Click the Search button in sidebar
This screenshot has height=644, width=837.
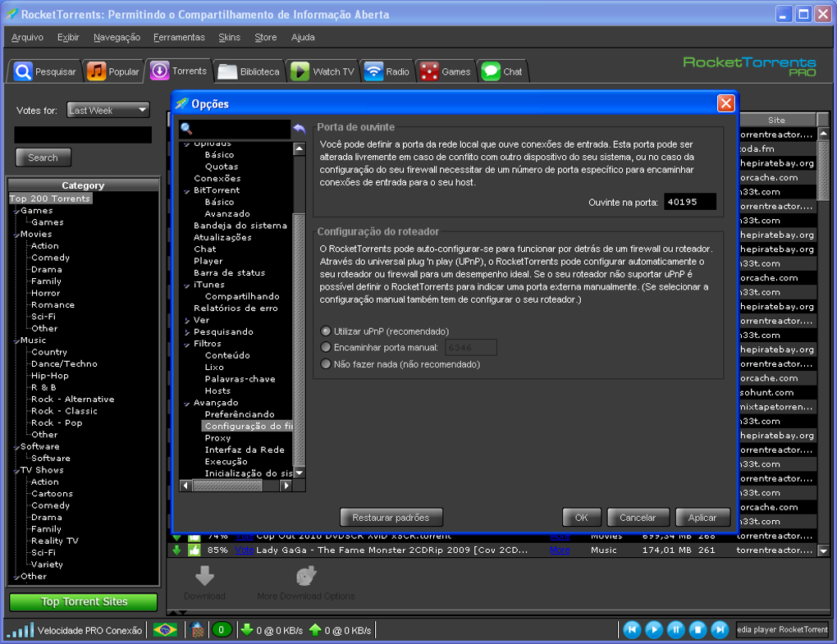click(43, 158)
